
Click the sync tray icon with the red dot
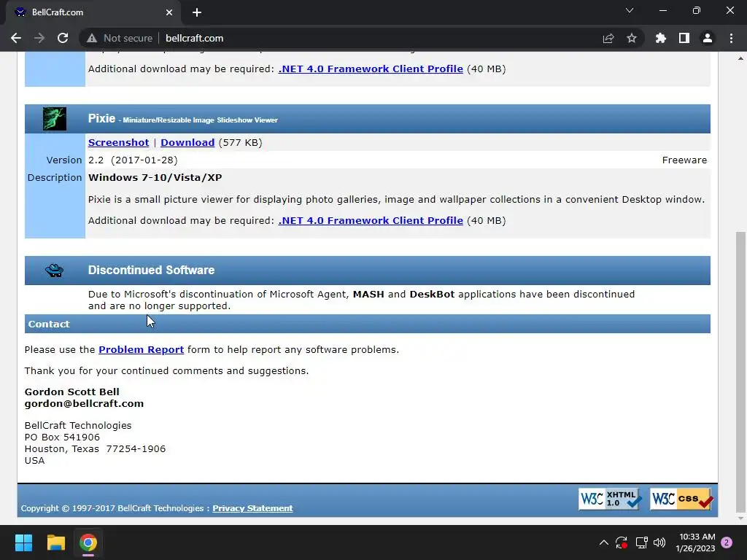click(622, 542)
